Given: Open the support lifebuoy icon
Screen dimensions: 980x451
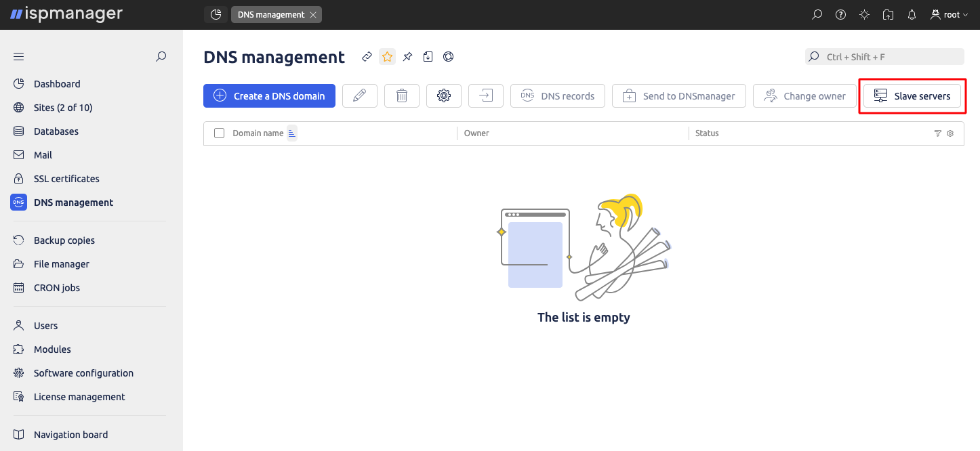Looking at the screenshot, I should point(448,57).
